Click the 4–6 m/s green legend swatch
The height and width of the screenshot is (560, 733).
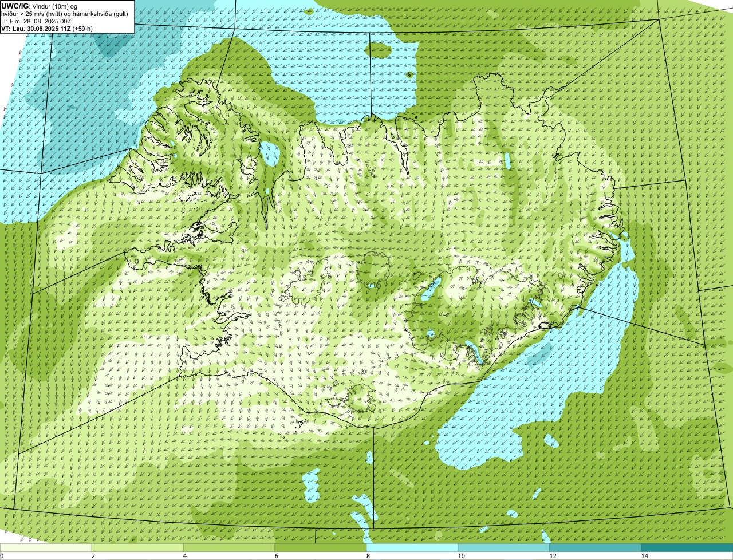[x=229, y=547]
